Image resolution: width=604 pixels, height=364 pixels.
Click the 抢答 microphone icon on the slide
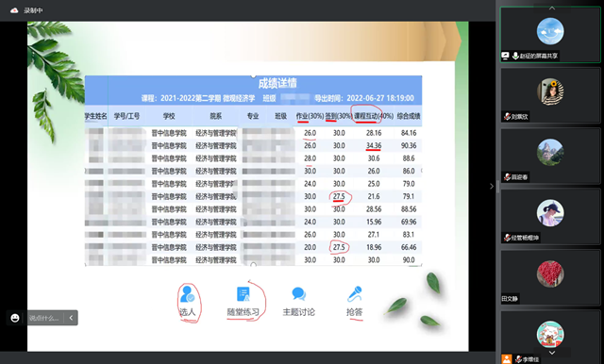[355, 294]
